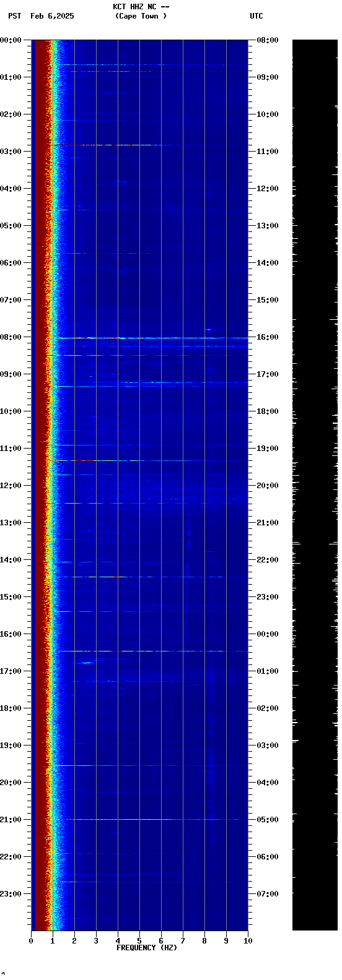Screen dimensions: 342x980
Task: Click the PST timezone label
Action: tap(15, 16)
